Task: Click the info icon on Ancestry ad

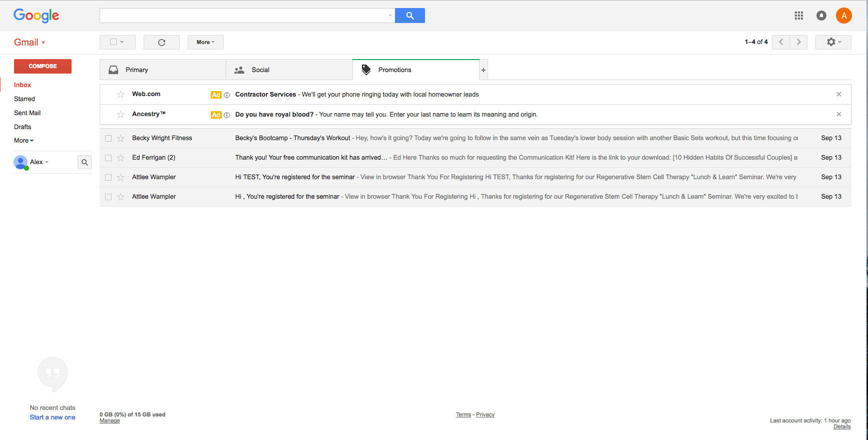Action: click(227, 115)
